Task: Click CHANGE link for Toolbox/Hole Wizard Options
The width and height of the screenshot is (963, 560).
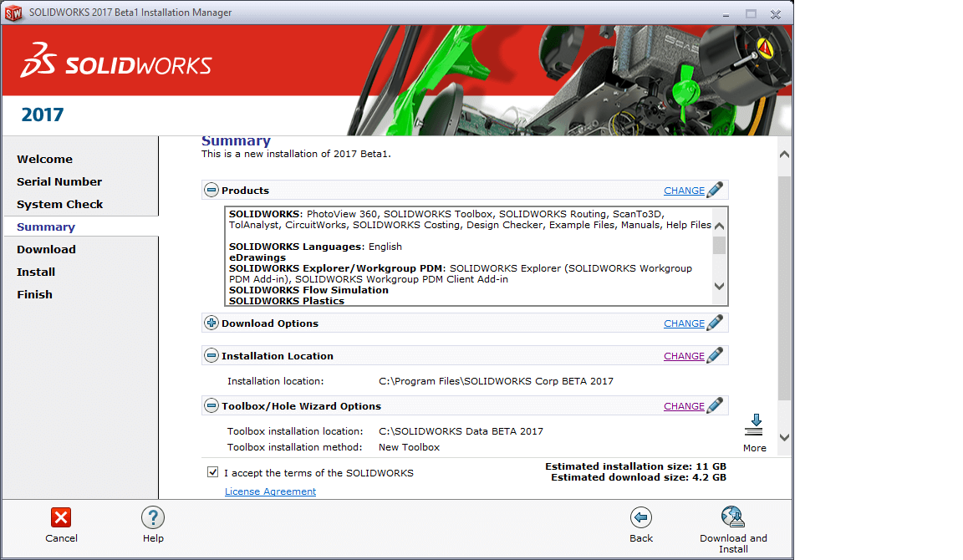Action: click(684, 406)
